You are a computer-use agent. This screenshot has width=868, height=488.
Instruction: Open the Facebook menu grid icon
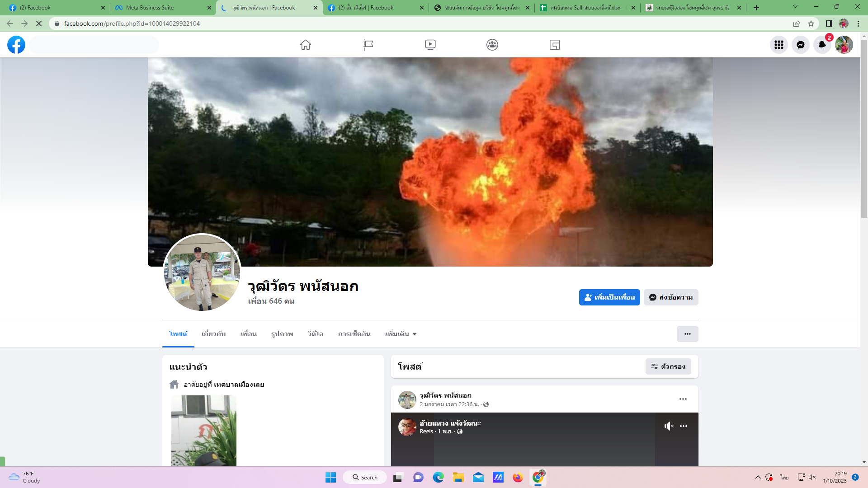(778, 45)
